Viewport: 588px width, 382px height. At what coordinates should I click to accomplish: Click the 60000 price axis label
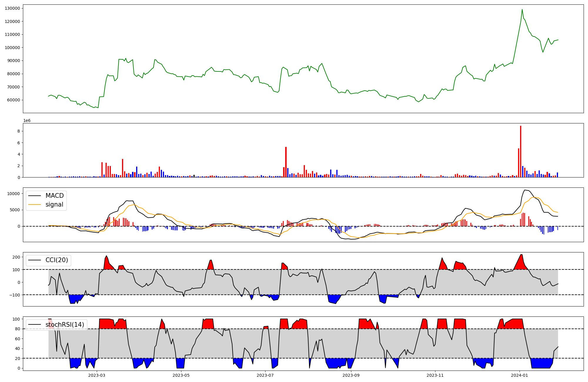14,100
